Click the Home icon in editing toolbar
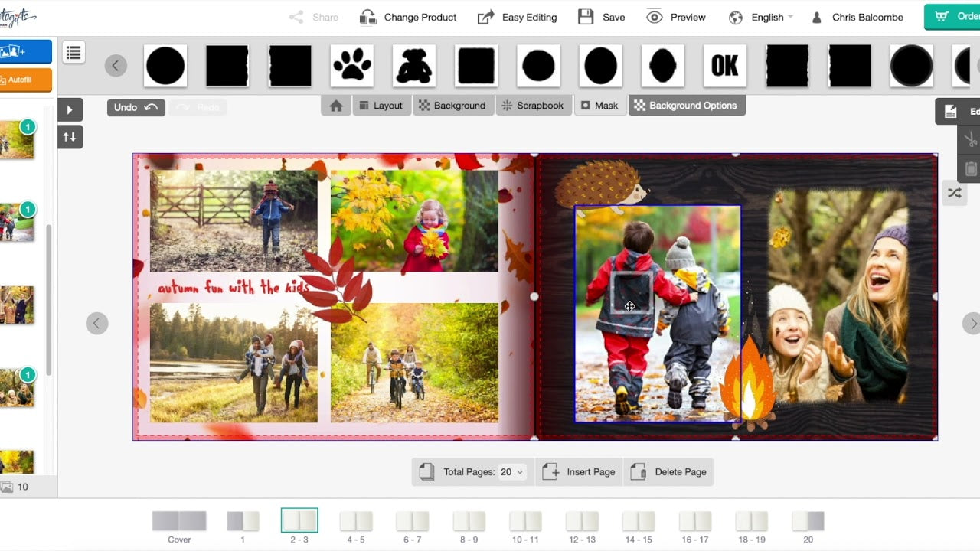 (x=336, y=106)
